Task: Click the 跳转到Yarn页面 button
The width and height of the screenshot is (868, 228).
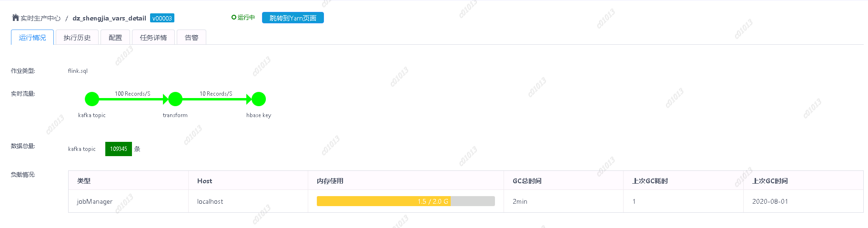Action: [293, 18]
